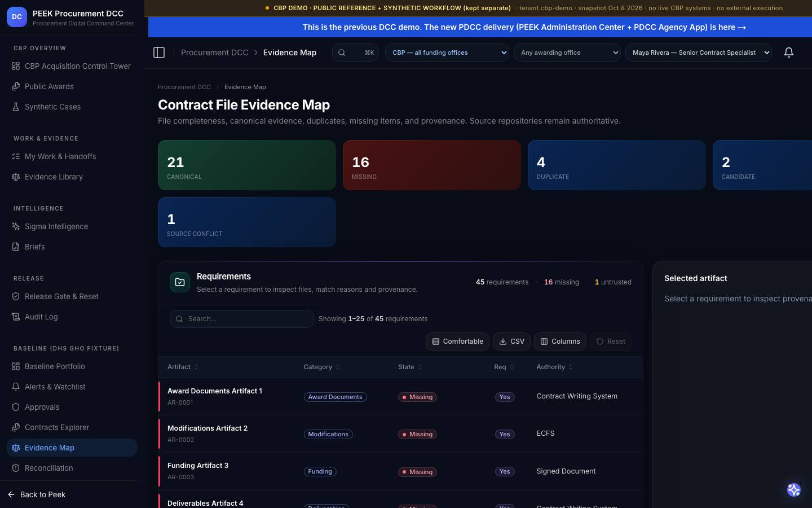The height and width of the screenshot is (508, 812).
Task: Click the Synthetic Cases flask icon
Action: click(16, 107)
